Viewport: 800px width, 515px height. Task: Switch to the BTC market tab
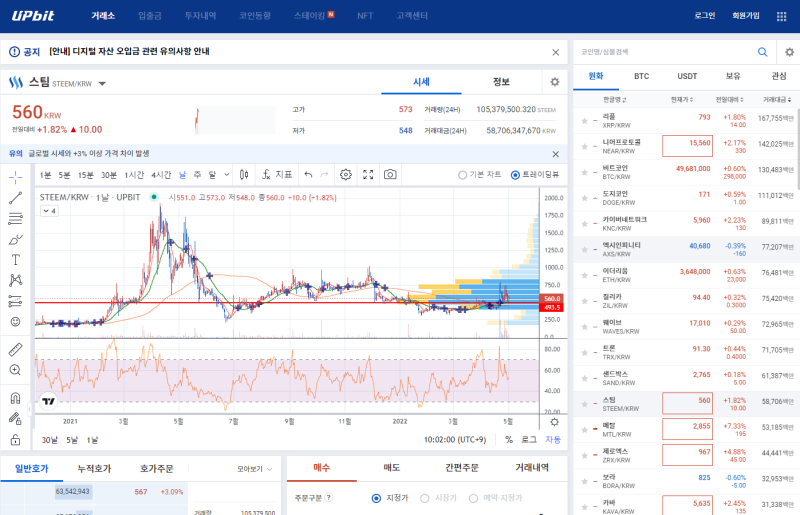tap(641, 76)
